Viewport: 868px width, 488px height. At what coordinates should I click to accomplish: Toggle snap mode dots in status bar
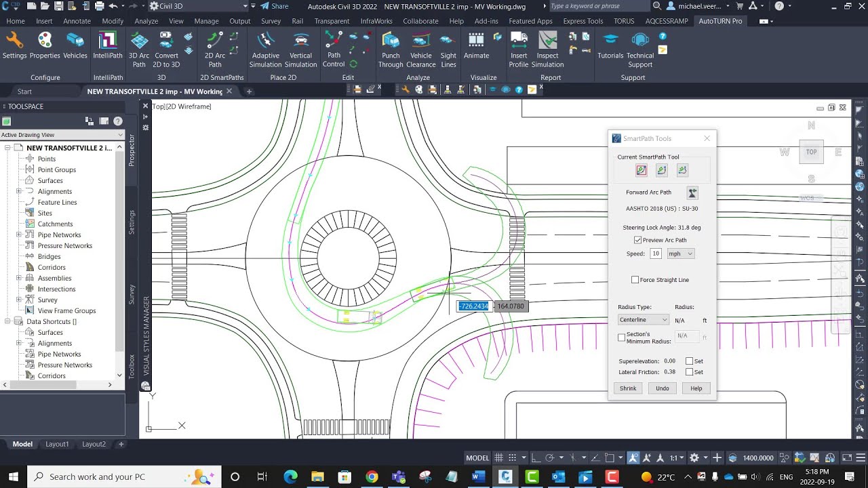[x=513, y=457]
